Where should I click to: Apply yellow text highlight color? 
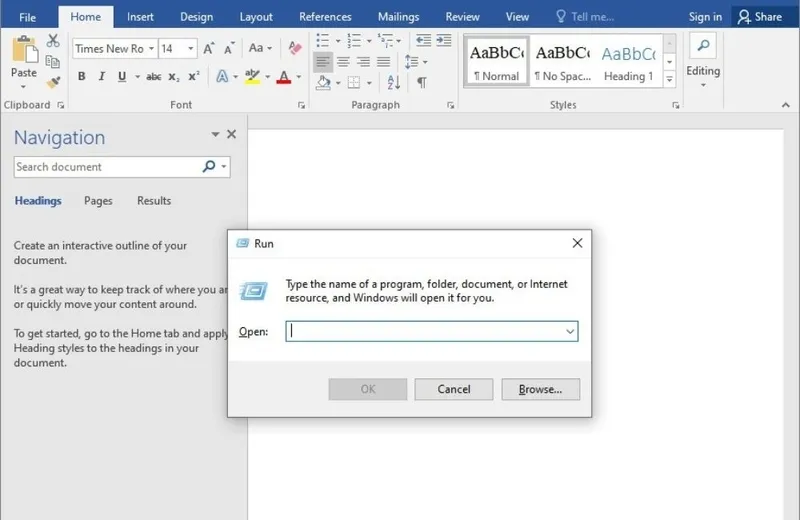coord(252,77)
